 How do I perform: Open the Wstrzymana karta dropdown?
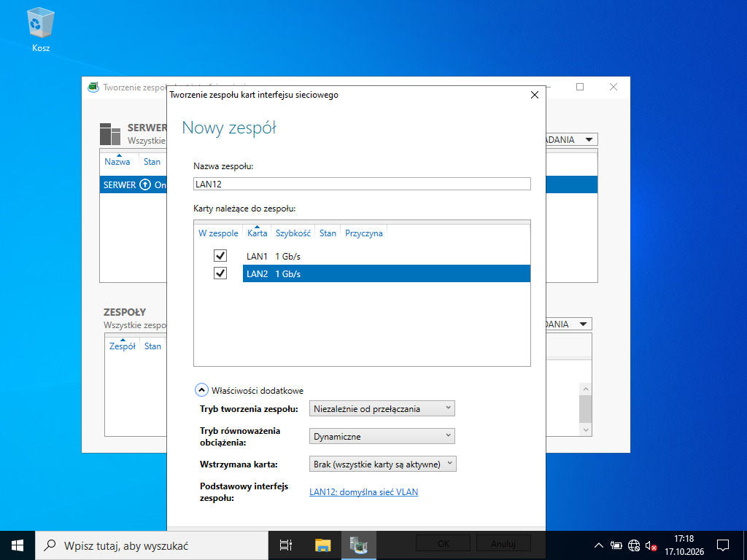point(382,464)
